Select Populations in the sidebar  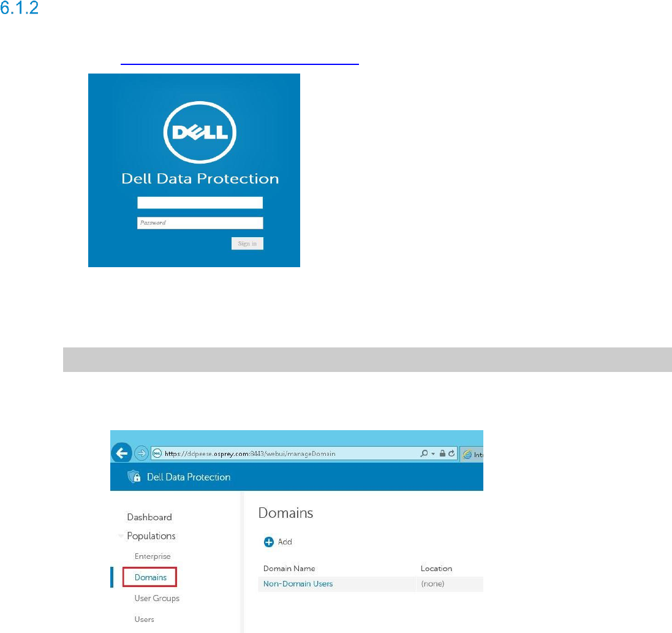[x=151, y=536]
